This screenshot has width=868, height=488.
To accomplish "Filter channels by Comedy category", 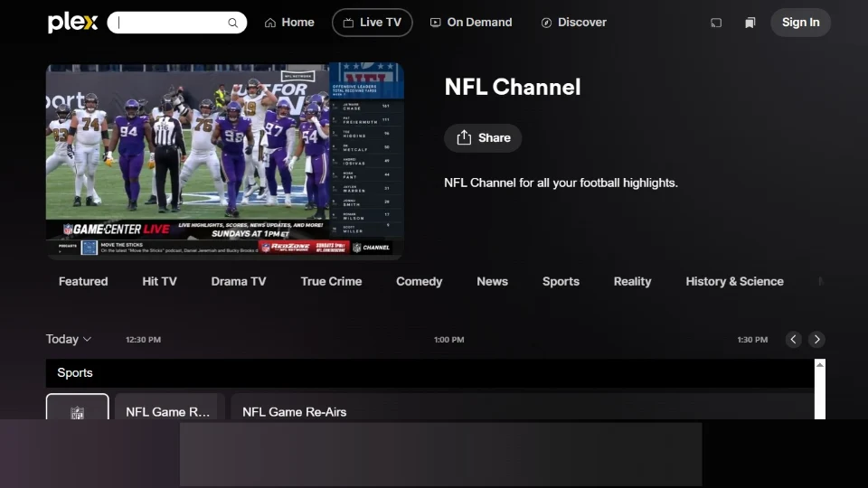I will coord(419,282).
